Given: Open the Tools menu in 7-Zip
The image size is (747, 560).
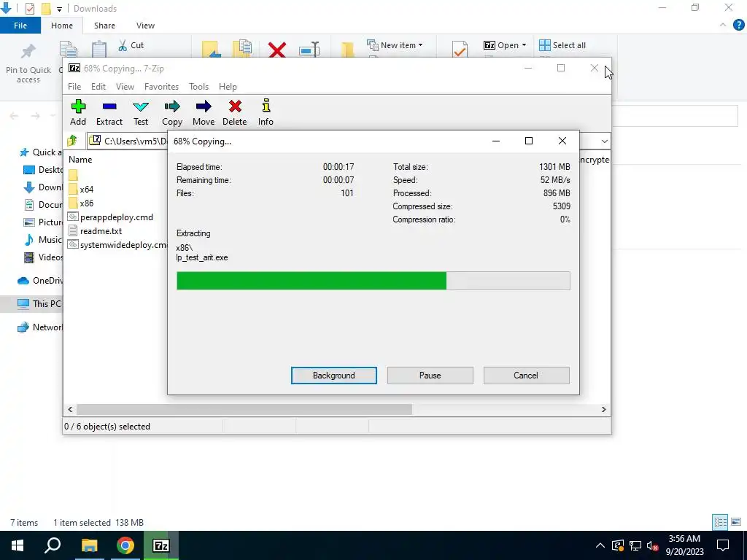Looking at the screenshot, I should point(198,87).
